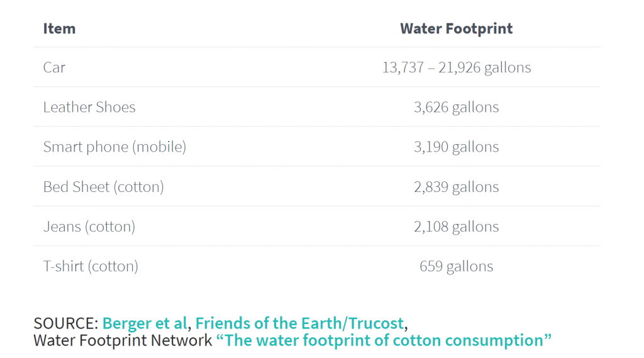Click the 2,839 gallons value
Image resolution: width=644 pixels, height=358 pixels.
(457, 187)
